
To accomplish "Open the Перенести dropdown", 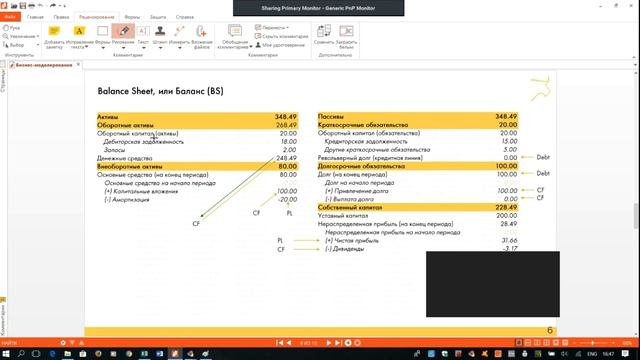I will (272, 28).
